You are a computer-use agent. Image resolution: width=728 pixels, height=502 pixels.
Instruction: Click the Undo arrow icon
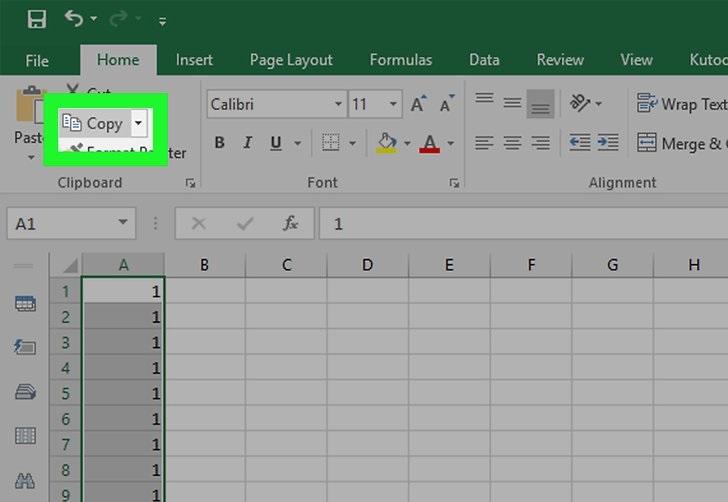coord(74,19)
